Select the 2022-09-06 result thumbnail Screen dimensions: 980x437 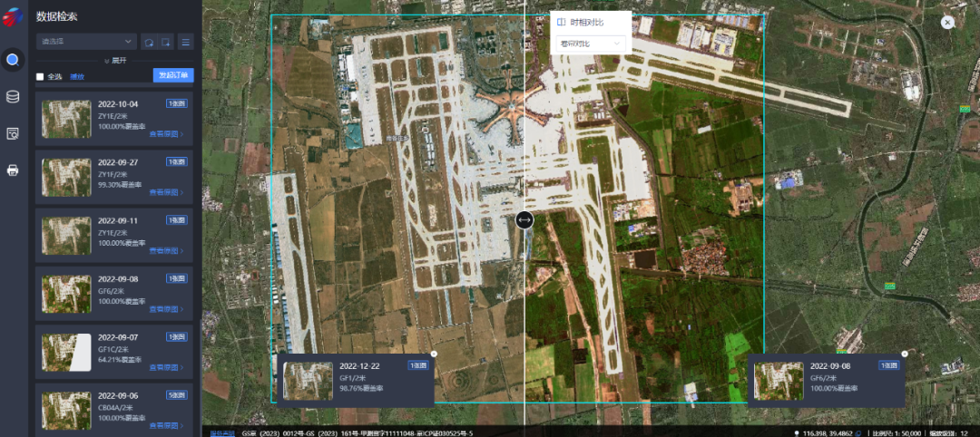coord(66,410)
